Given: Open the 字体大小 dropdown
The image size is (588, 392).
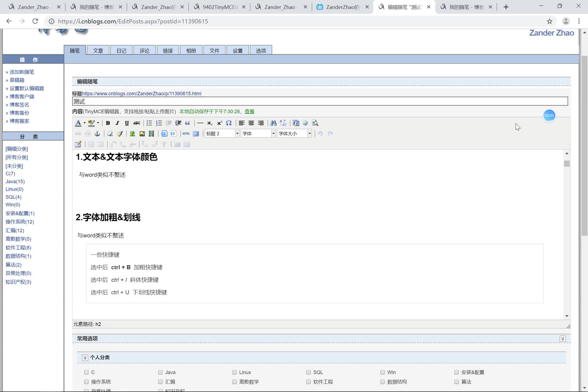Looking at the screenshot, I should [310, 134].
